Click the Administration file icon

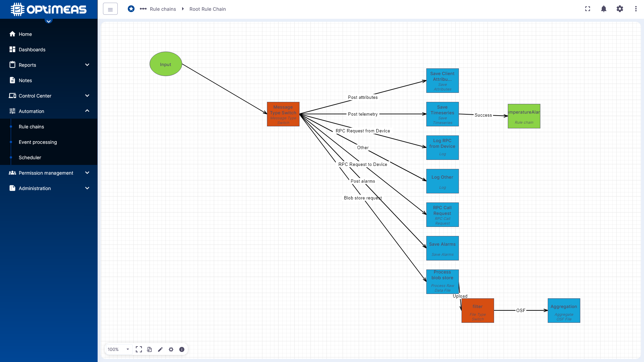point(12,188)
